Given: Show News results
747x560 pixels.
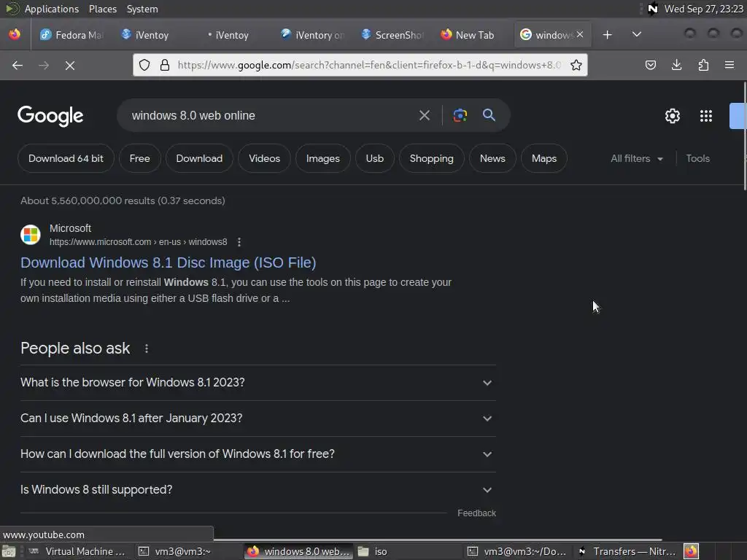Looking at the screenshot, I should pos(492,158).
